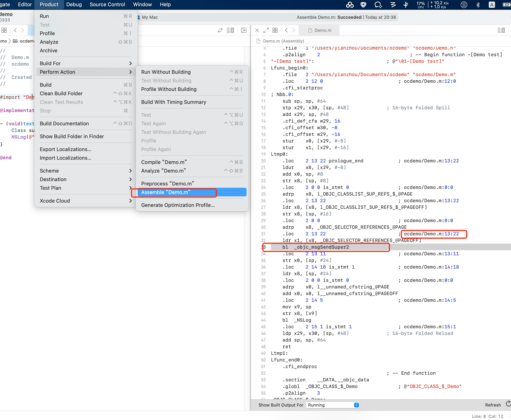The width and height of the screenshot is (511, 420).
Task: Select Run Without Building
Action: coord(192,72)
